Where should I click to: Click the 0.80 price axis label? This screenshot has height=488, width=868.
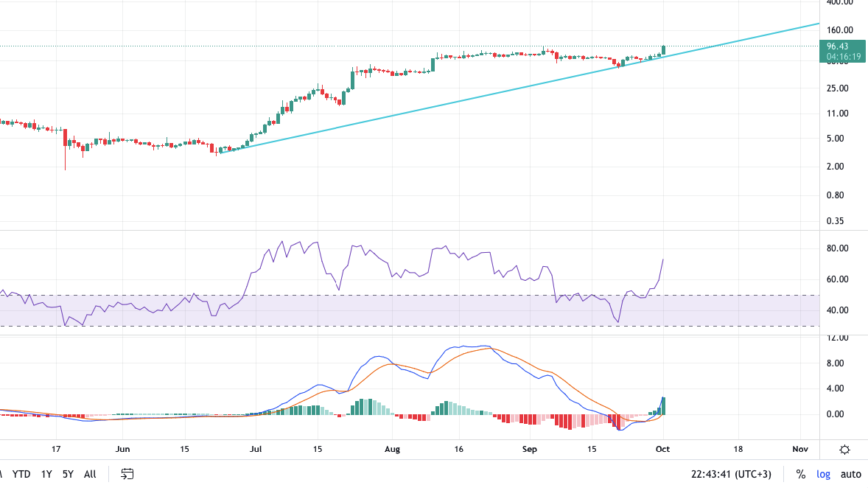point(836,195)
